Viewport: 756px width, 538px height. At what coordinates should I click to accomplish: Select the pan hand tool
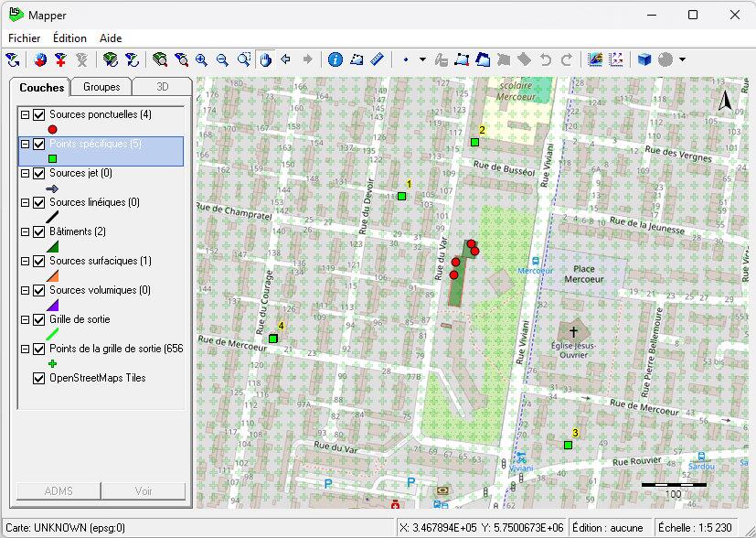click(x=266, y=59)
